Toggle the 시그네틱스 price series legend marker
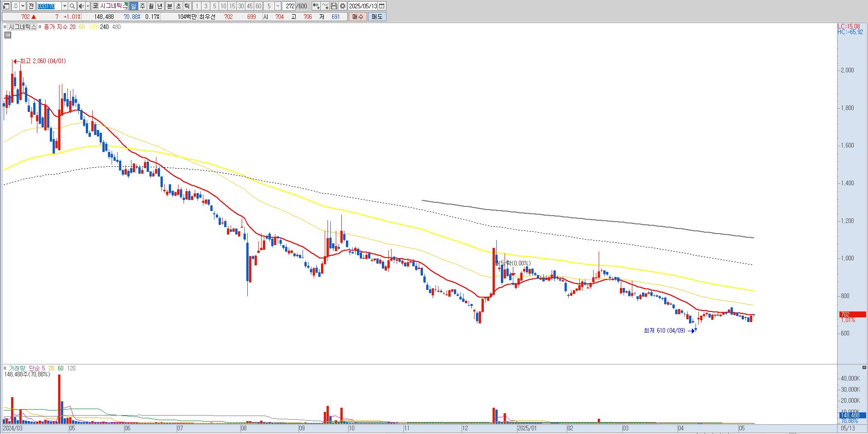This screenshot has height=434, width=868. [5, 27]
